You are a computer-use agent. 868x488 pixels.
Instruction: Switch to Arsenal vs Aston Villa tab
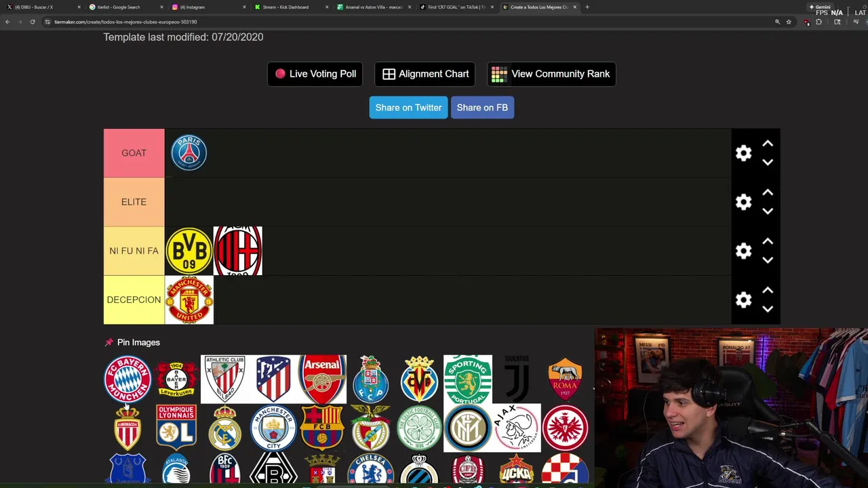[x=374, y=7]
